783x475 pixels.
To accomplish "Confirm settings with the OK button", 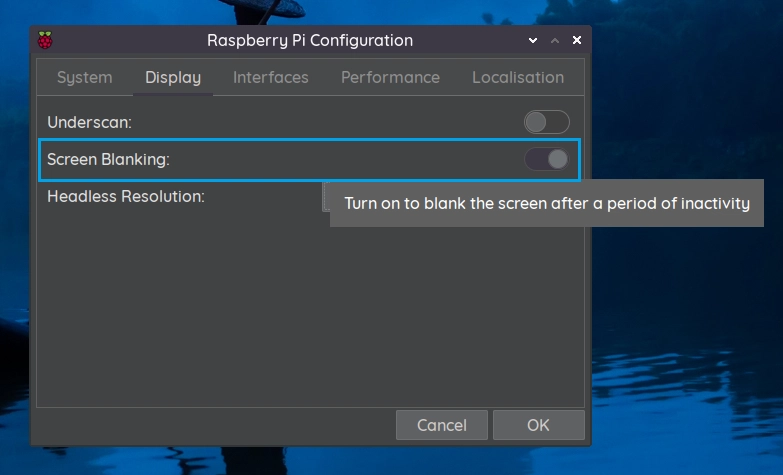I will click(538, 425).
